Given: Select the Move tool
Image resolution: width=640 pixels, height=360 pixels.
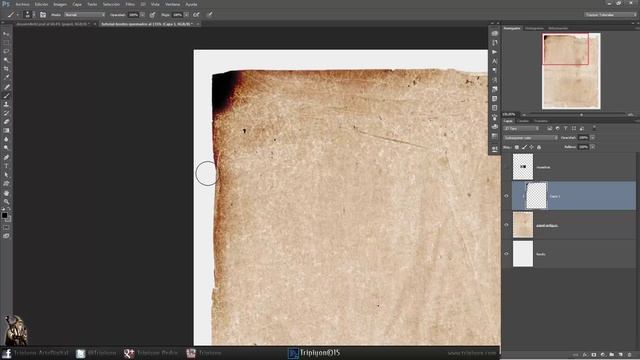Looking at the screenshot, I should (6, 34).
